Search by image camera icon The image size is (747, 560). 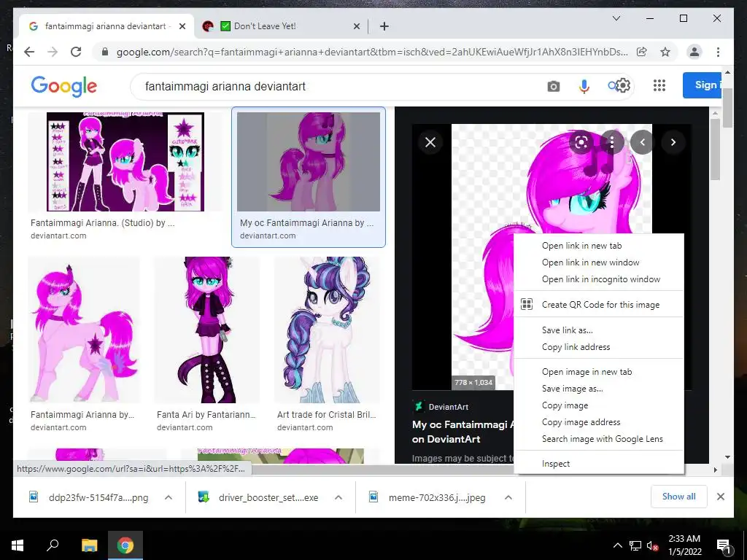[x=553, y=86]
